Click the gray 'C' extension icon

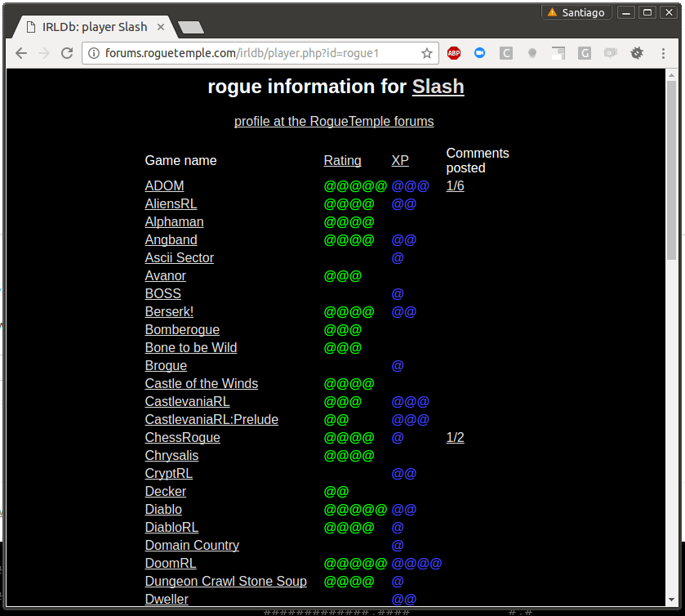tap(506, 53)
